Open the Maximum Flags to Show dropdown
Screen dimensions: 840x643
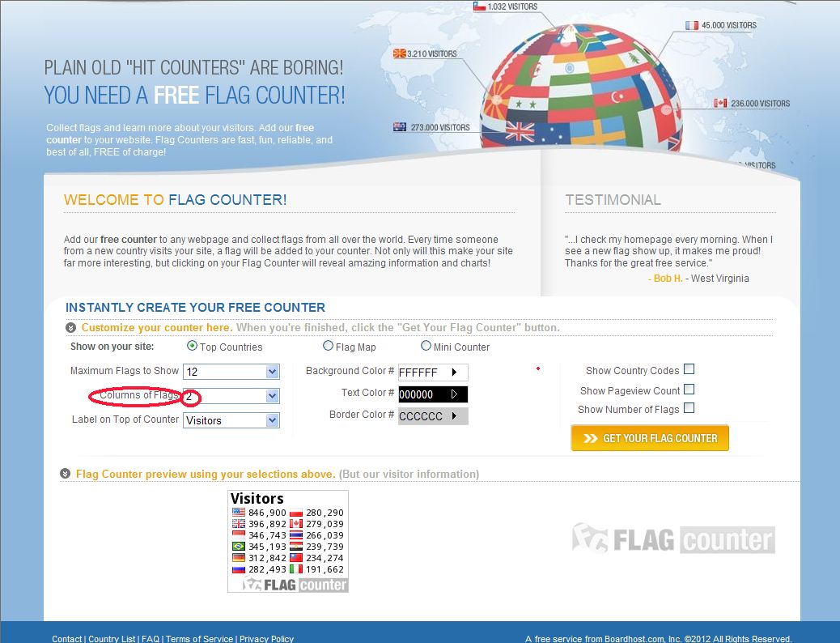(x=231, y=372)
